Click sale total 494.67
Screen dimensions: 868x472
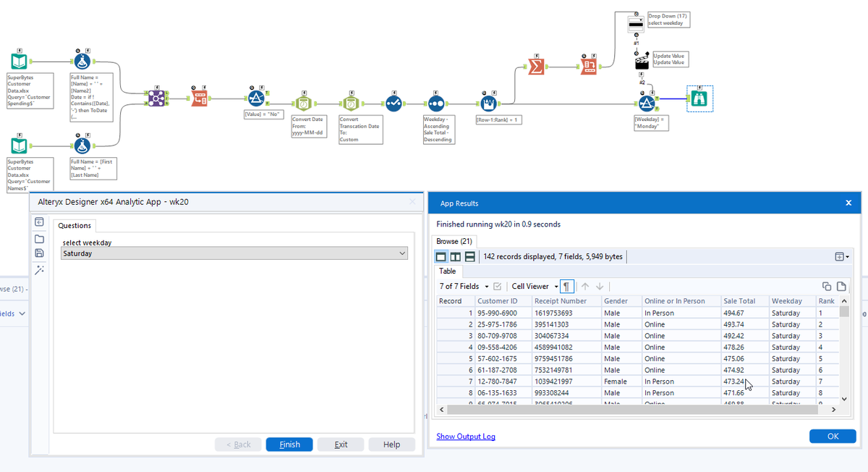[744, 313]
